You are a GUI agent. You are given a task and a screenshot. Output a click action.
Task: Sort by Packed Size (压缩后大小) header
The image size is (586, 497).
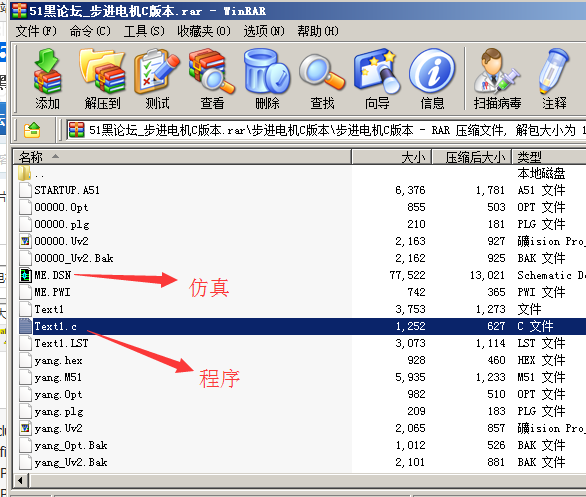click(472, 157)
